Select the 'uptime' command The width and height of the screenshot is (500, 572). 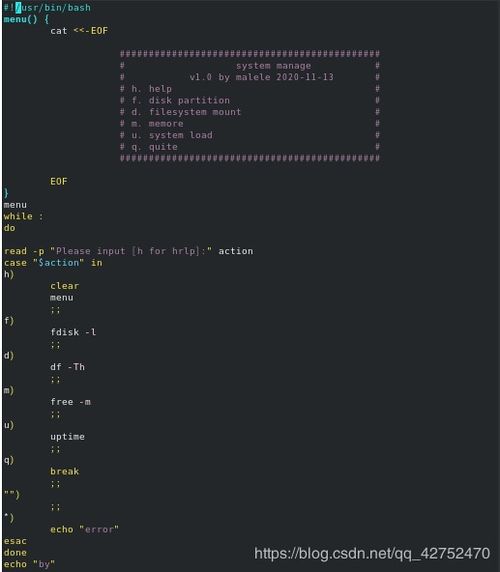(x=67, y=437)
